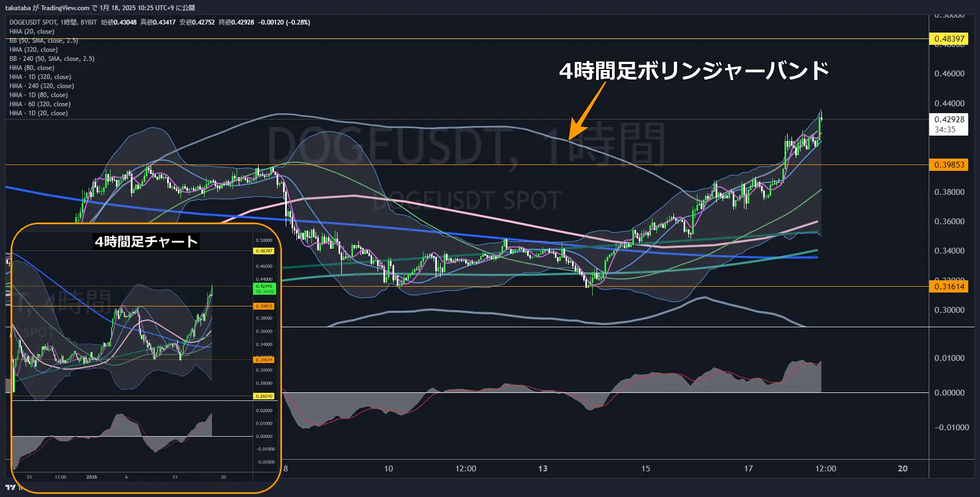Select the HMA (20, close) indicator legend
This screenshot has height=497, width=980.
[32, 31]
